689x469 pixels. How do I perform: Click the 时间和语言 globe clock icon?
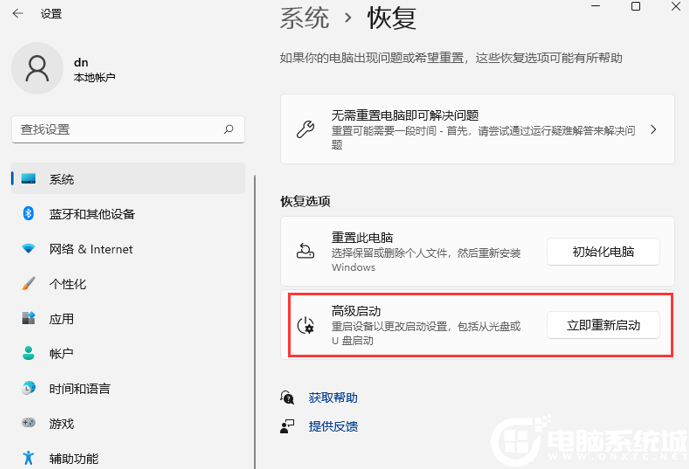[29, 388]
